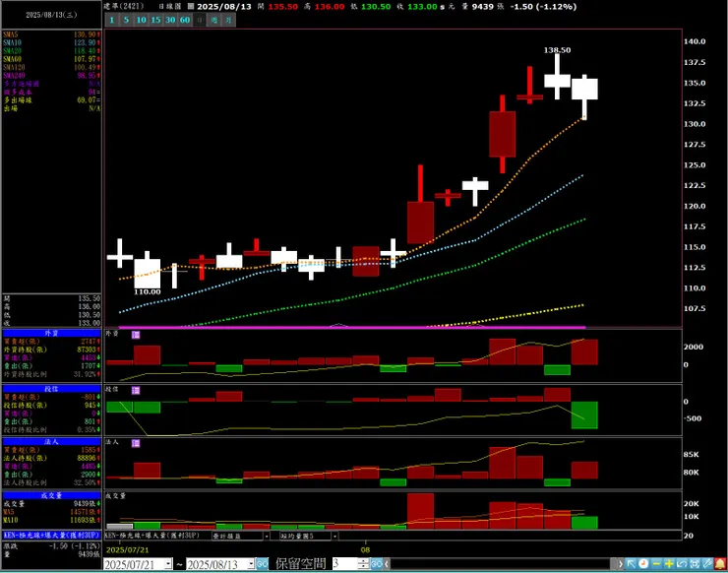Screen dimensions: 728x573
Task: Click the undo arrow icon in bottom toolbar
Action: point(682,564)
